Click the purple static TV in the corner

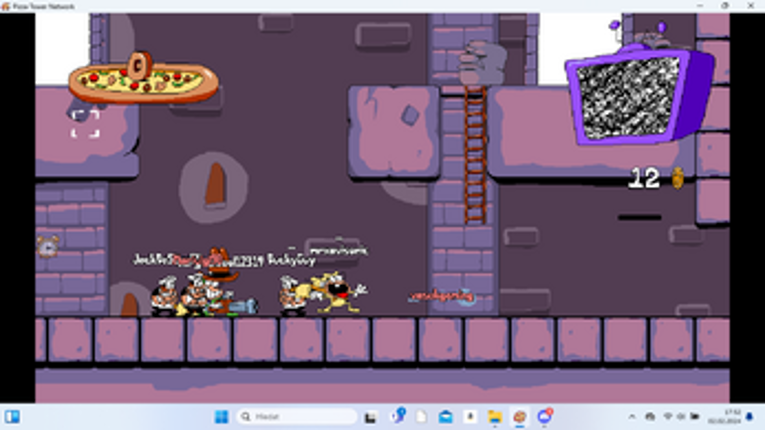tap(640, 95)
